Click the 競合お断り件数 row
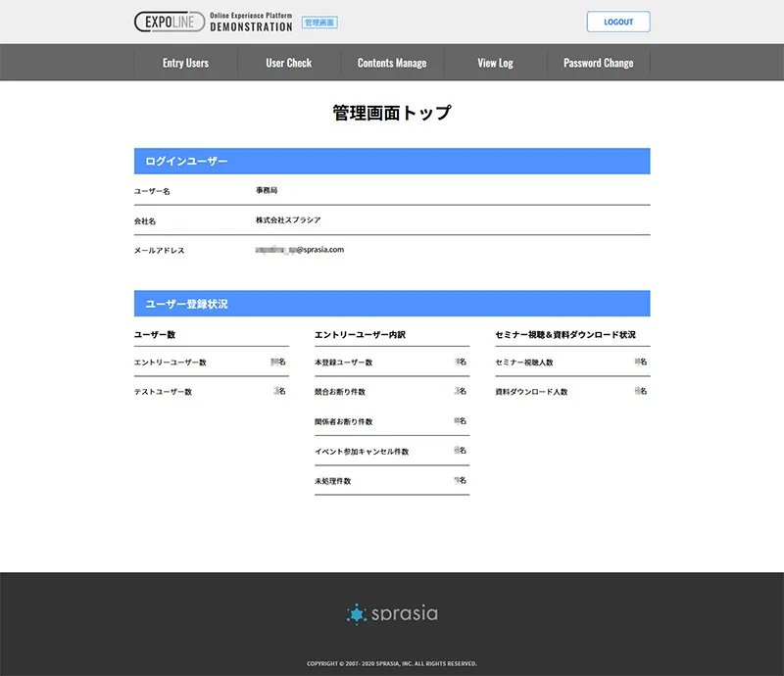The width and height of the screenshot is (784, 676). pyautogui.click(x=392, y=391)
